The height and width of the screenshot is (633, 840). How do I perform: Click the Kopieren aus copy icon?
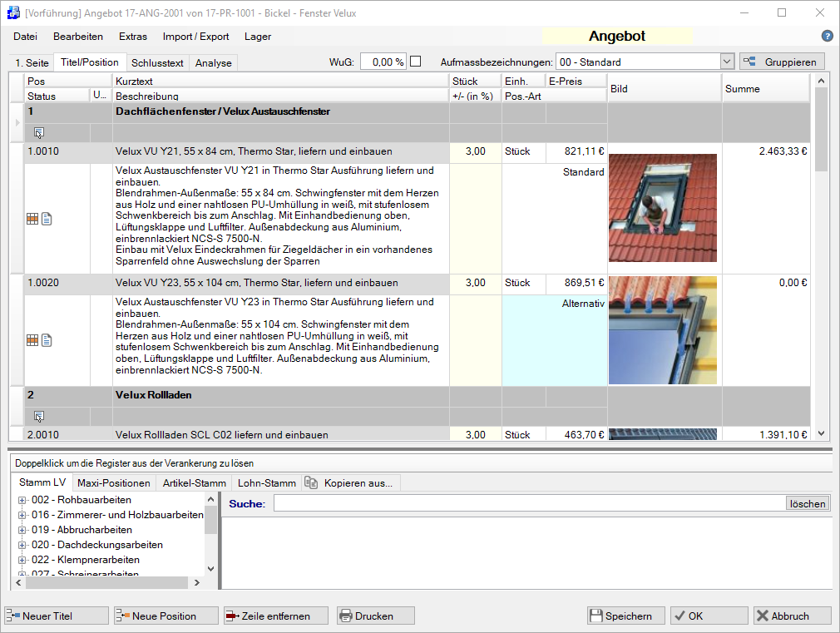click(311, 482)
